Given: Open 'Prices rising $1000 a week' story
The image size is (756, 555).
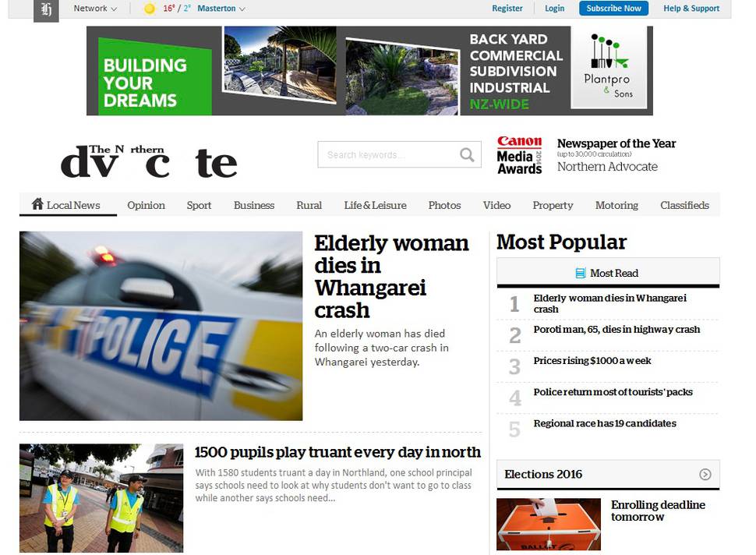Looking at the screenshot, I should (x=592, y=361).
